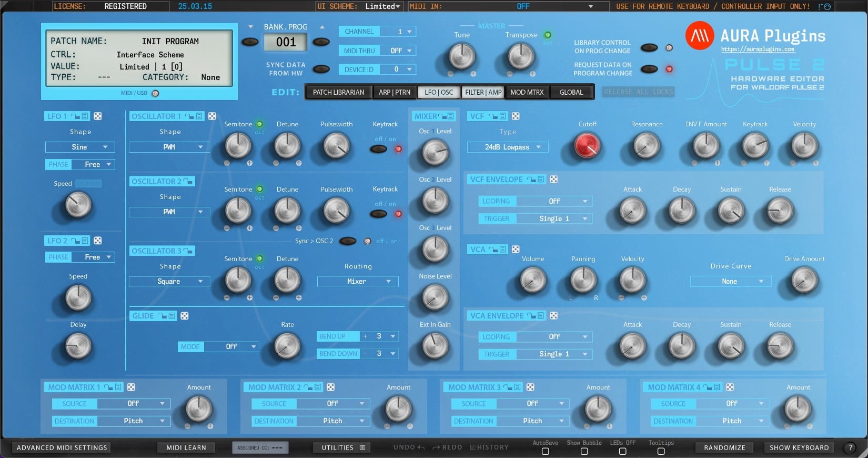The width and height of the screenshot is (868, 458).
Task: Click the VCA Volume knob
Action: [x=533, y=280]
